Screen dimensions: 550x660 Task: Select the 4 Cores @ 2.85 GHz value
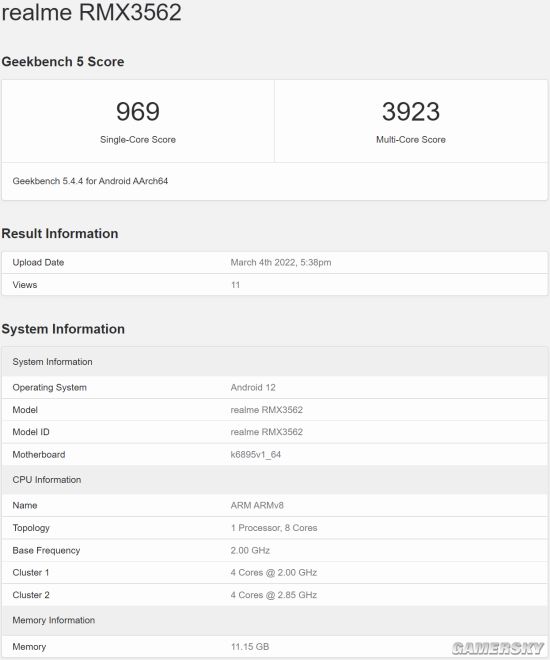point(274,595)
